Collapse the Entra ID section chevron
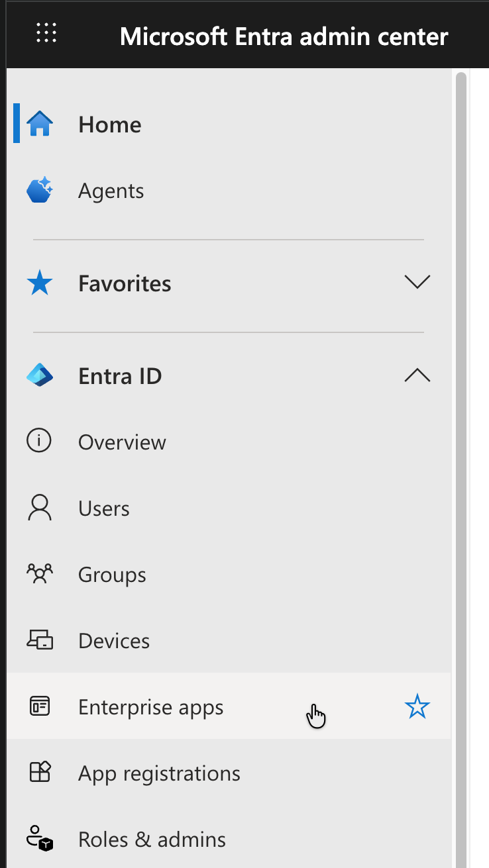Screen dimensions: 489x868 417,376
